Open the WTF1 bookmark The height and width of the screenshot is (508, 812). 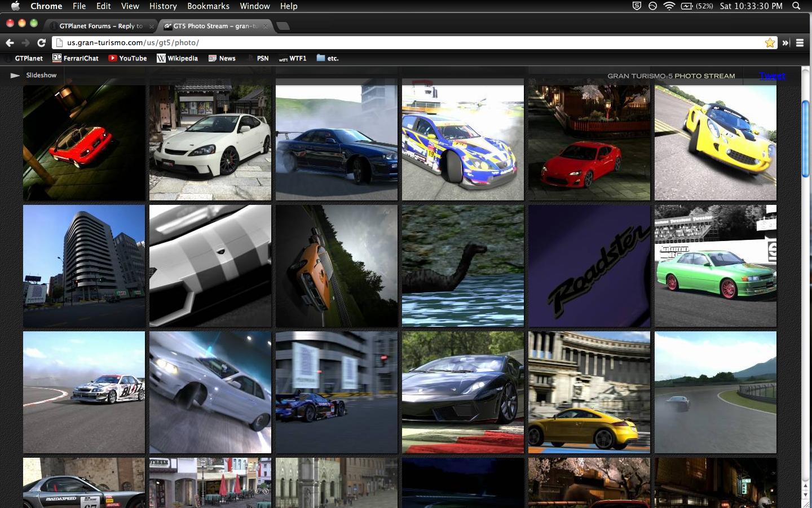(293, 58)
